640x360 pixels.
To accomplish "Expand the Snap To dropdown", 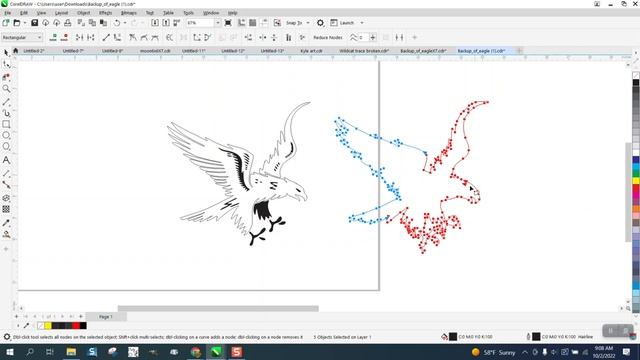I will pos(308,23).
